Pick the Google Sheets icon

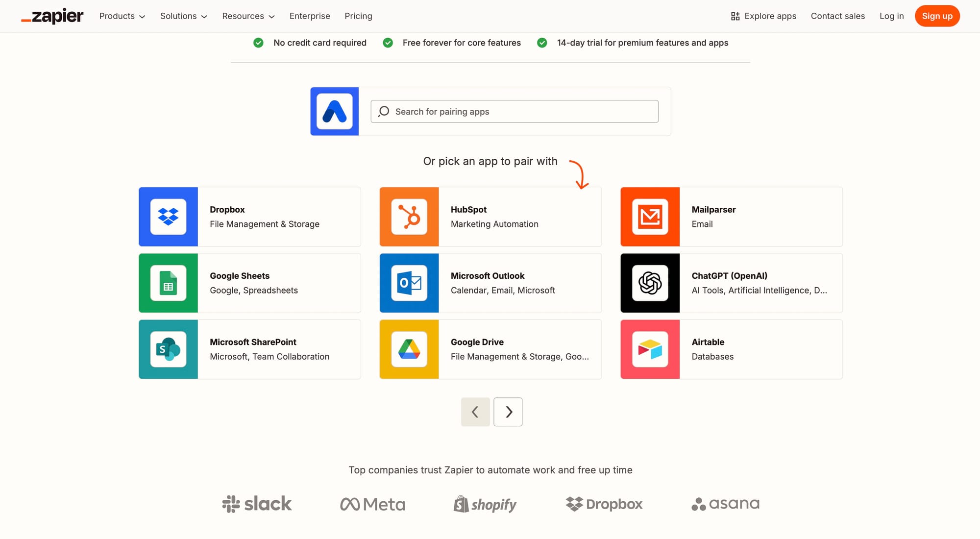[x=168, y=283]
